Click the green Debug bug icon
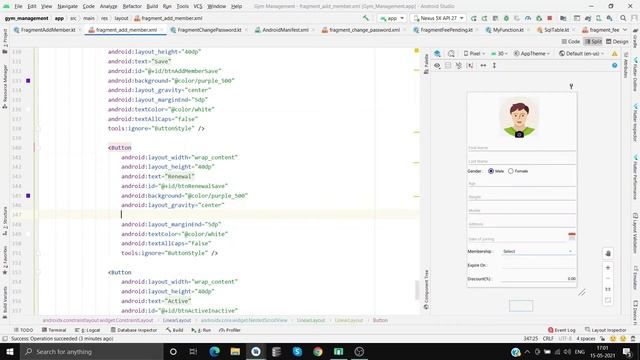The height and width of the screenshot is (360, 640). tap(506, 18)
